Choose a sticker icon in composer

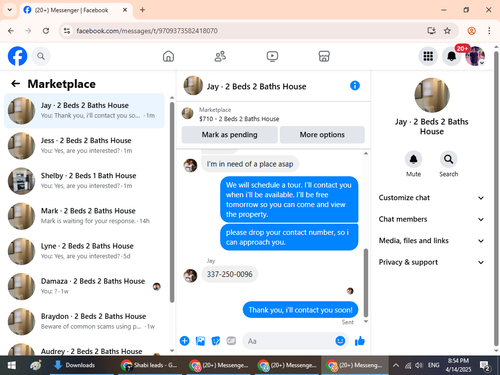[x=216, y=341]
